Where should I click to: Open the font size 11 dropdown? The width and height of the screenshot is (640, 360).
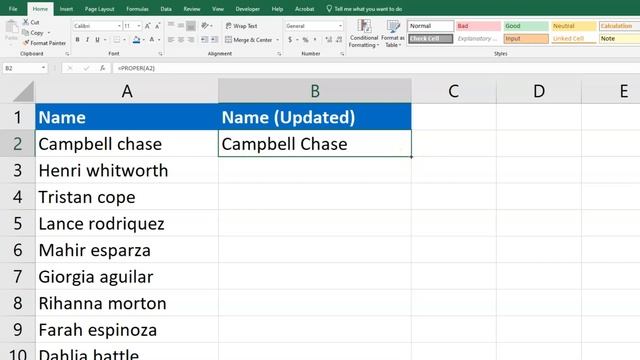[139, 26]
